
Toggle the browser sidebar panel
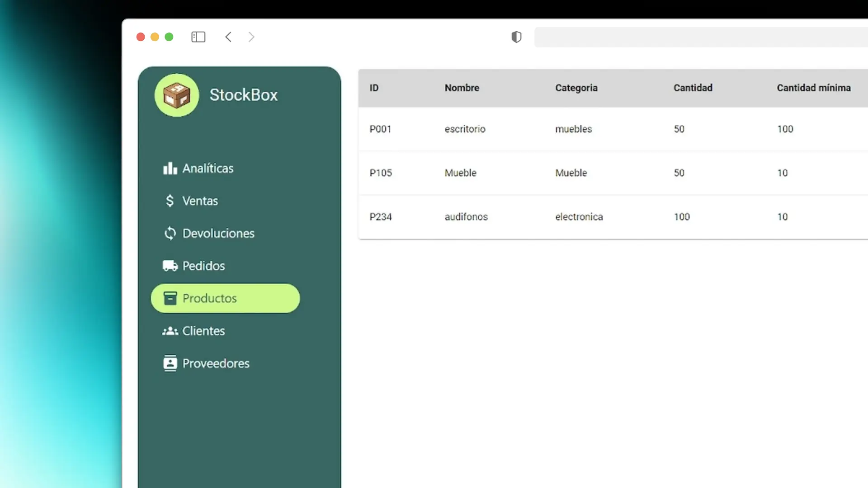198,37
